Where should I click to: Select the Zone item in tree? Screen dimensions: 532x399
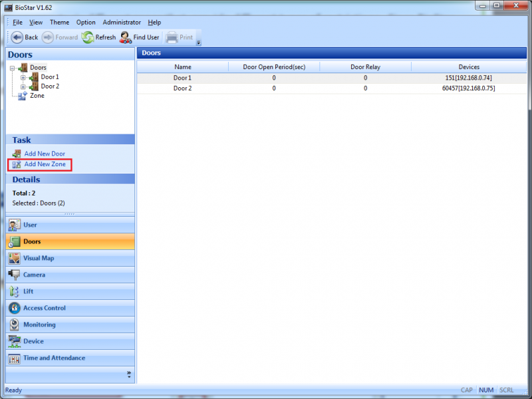click(x=37, y=96)
